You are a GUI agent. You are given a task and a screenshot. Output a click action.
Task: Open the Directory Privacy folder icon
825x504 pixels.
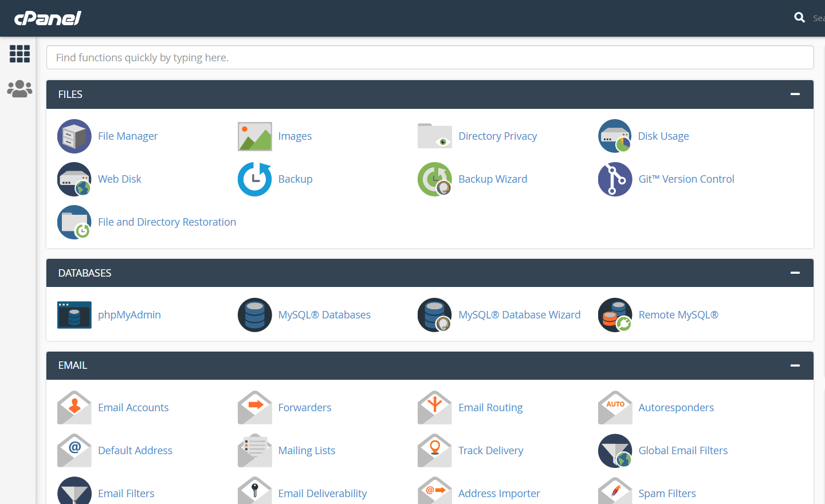pyautogui.click(x=435, y=136)
